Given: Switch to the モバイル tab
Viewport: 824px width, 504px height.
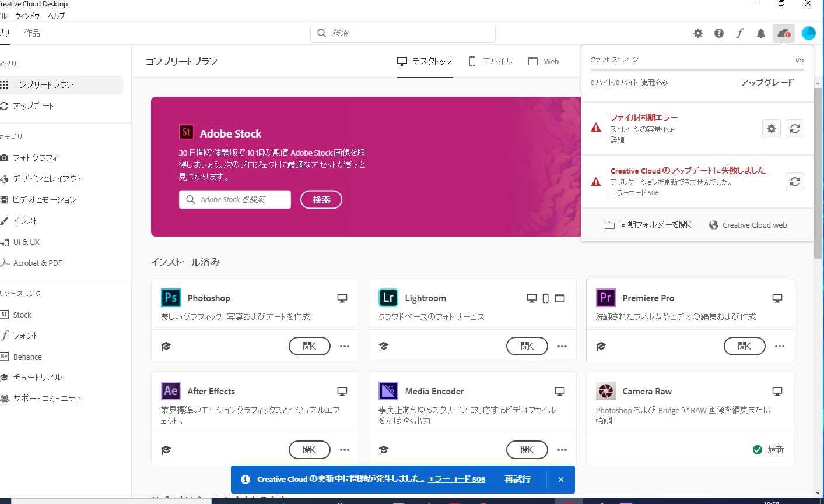Looking at the screenshot, I should point(491,61).
